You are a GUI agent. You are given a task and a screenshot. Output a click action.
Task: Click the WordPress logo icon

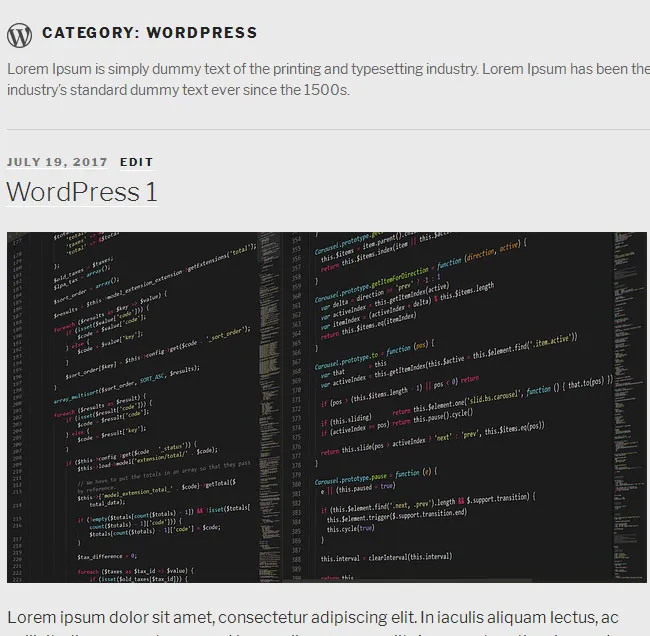[19, 35]
